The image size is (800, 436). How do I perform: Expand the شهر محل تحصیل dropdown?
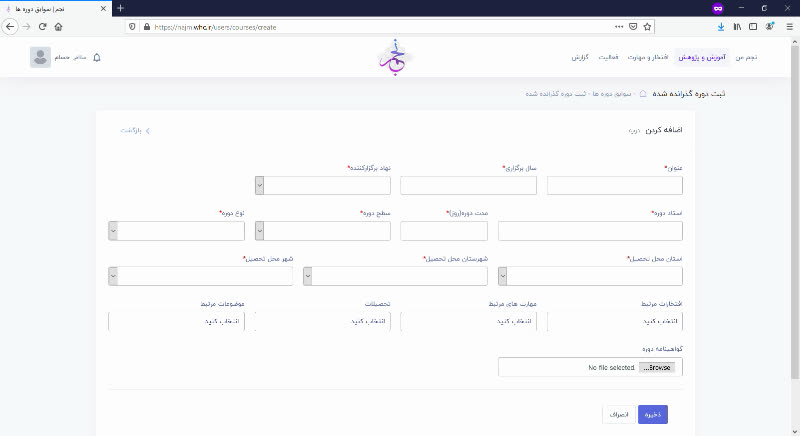pyautogui.click(x=113, y=276)
